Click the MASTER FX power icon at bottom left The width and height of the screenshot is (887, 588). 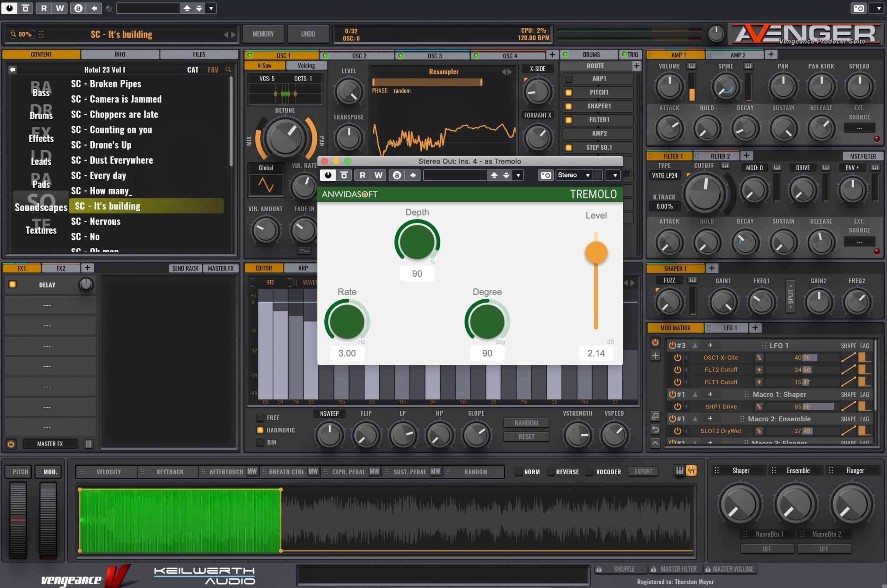click(11, 444)
